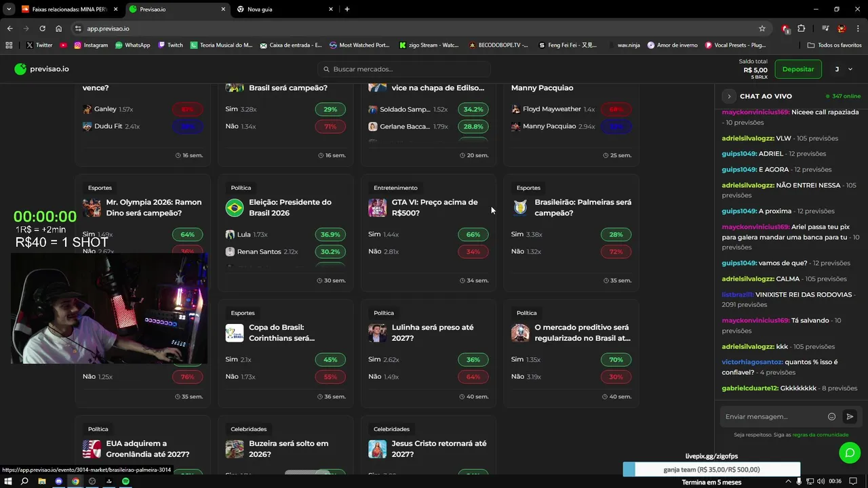Show hidden system tray icons

tap(788, 481)
